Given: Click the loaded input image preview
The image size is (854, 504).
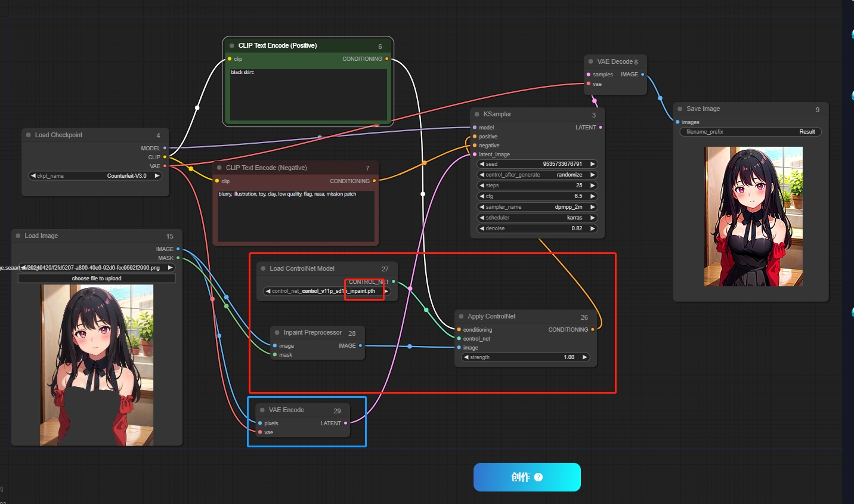Looking at the screenshot, I should [97, 364].
